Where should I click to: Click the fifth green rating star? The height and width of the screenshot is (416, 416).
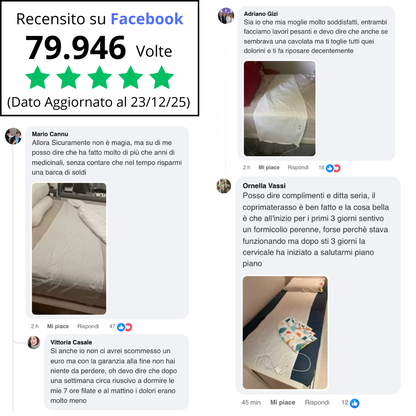(161, 77)
